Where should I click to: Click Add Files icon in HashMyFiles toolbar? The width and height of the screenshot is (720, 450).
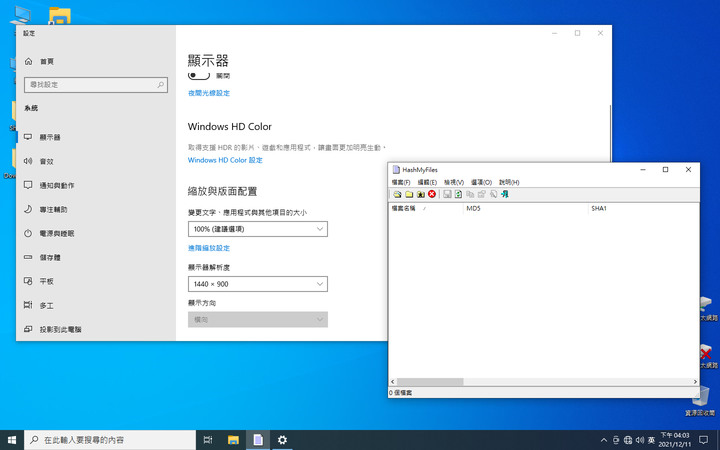tap(397, 194)
